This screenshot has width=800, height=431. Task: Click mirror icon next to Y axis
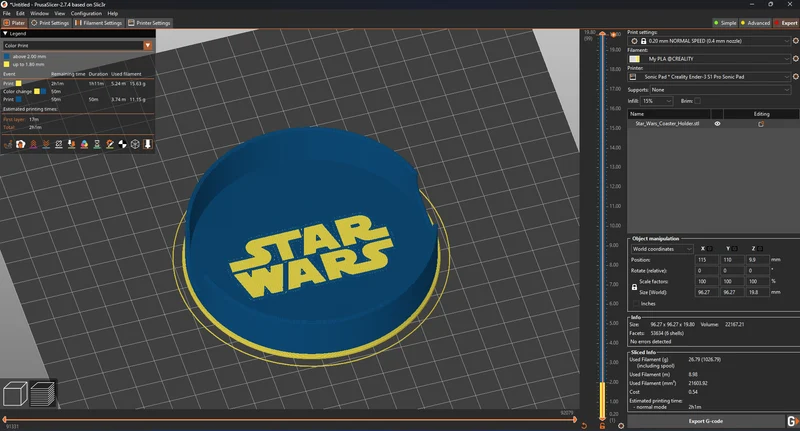point(735,248)
